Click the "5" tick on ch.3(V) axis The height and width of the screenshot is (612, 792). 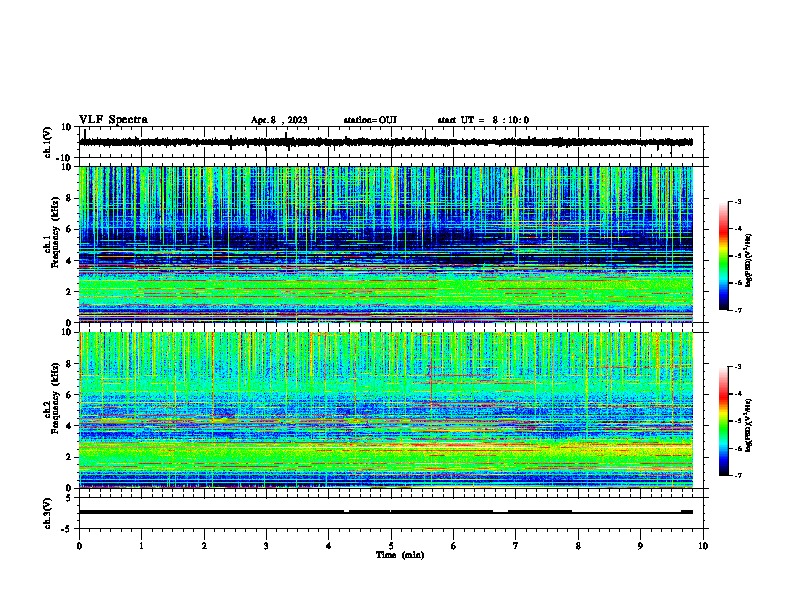point(69,497)
